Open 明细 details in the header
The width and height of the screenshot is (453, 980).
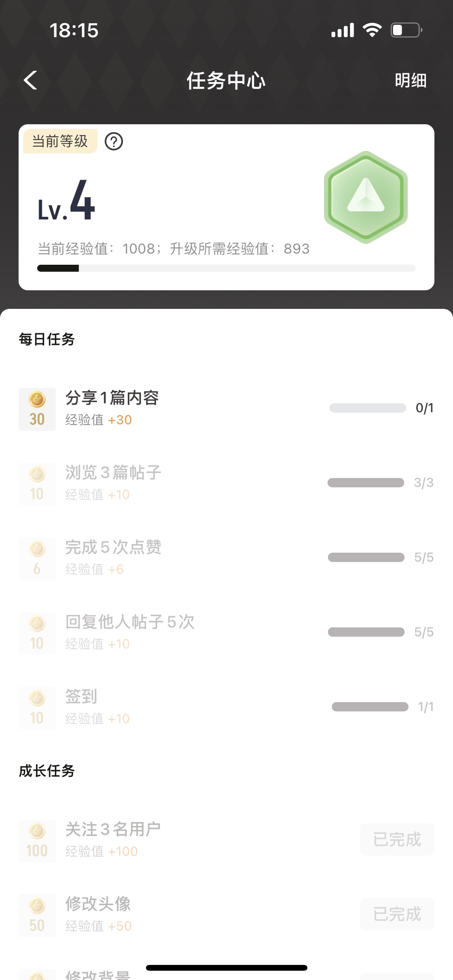tap(410, 81)
